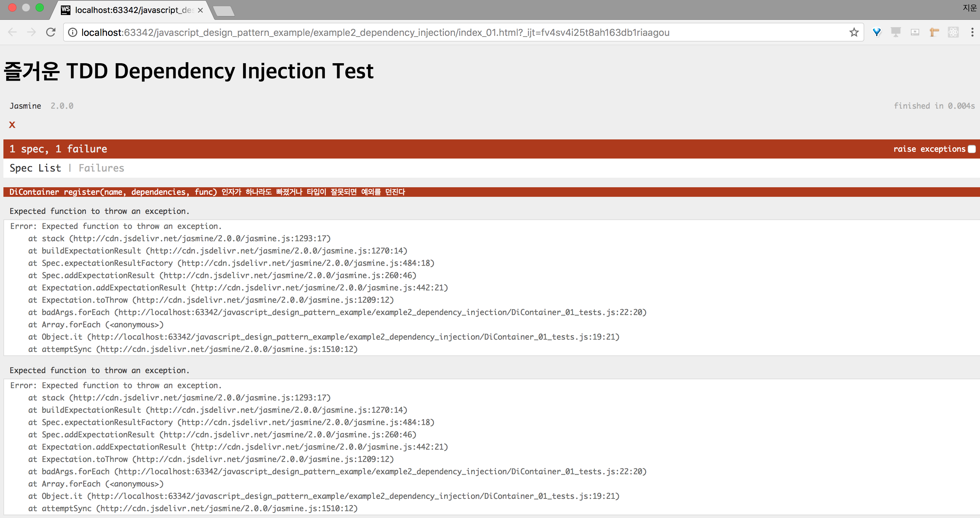Open the blue funnel extension icon
Screen dimensions: 980x518
(876, 32)
